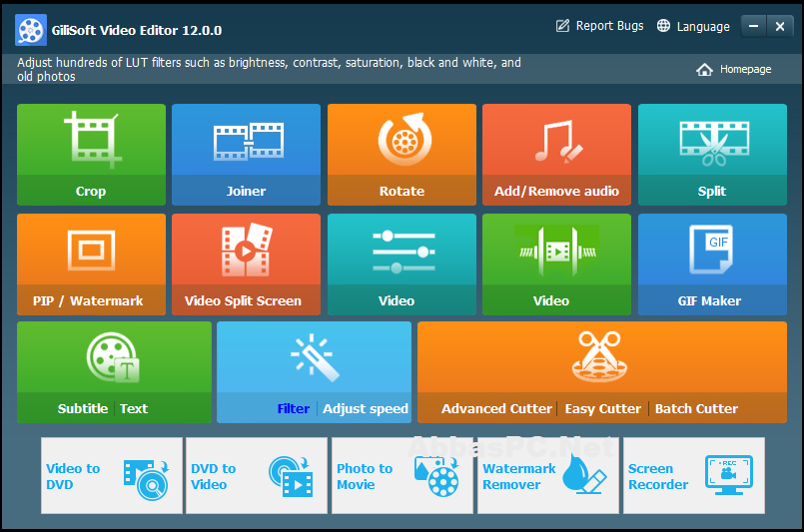
Task: Click the Screen Recorder monitor icon
Action: 729,475
